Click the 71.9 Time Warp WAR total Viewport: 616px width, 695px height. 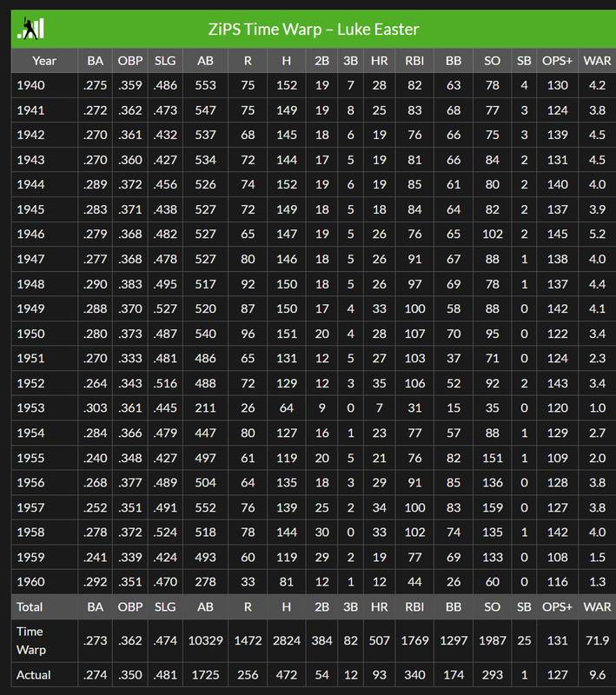[597, 640]
